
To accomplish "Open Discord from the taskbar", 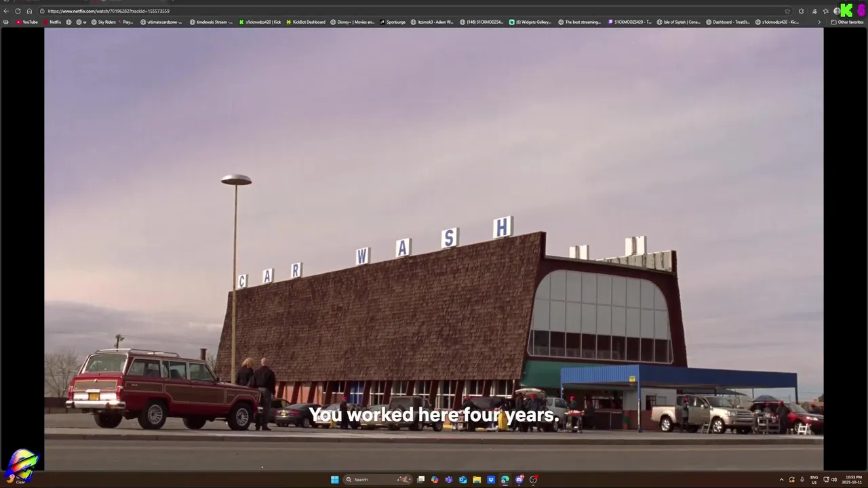I will [x=519, y=479].
